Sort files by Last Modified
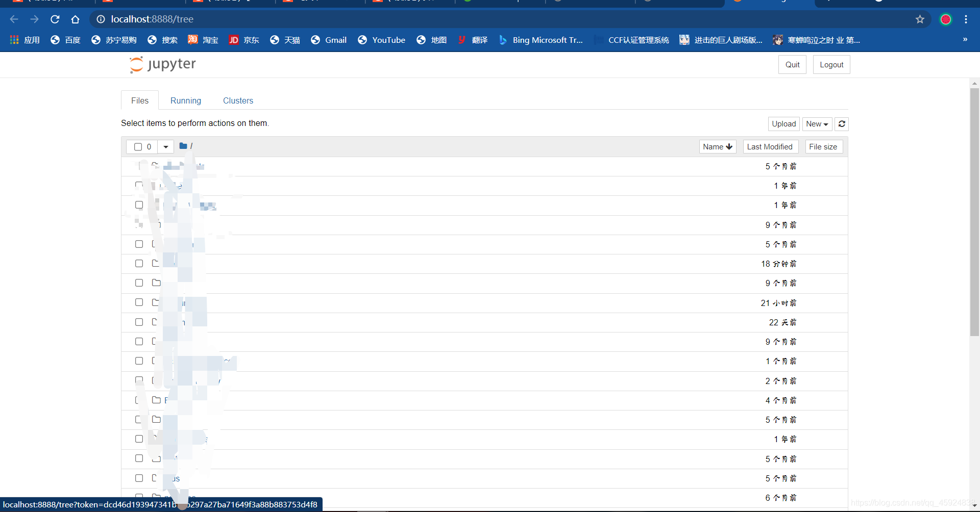The height and width of the screenshot is (512, 980). (770, 147)
